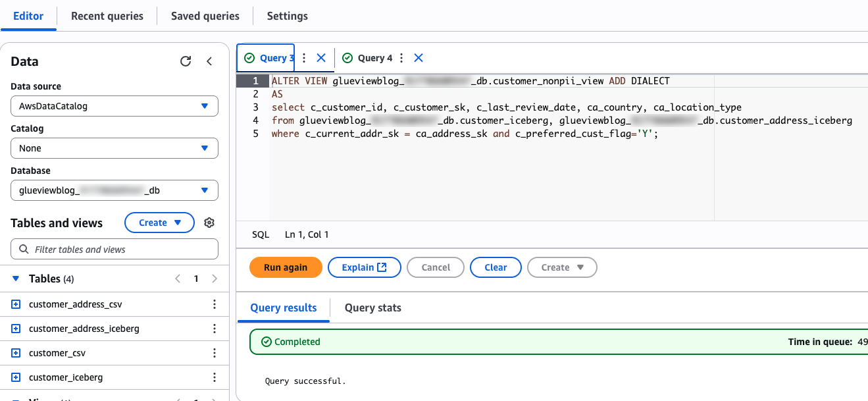Select the Query 3 tab
Screen dimensions: 868x401
pos(266,58)
